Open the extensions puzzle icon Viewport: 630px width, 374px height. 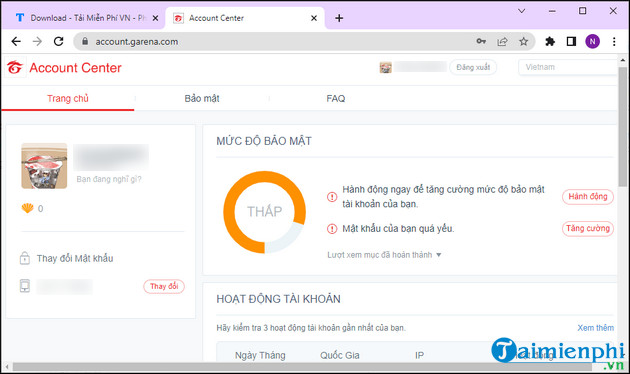coord(550,41)
